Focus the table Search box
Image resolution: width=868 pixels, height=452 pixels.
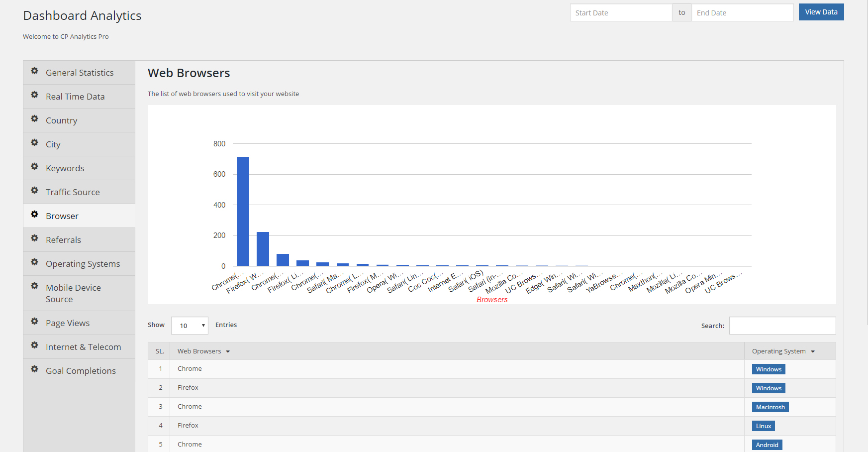[x=782, y=326]
